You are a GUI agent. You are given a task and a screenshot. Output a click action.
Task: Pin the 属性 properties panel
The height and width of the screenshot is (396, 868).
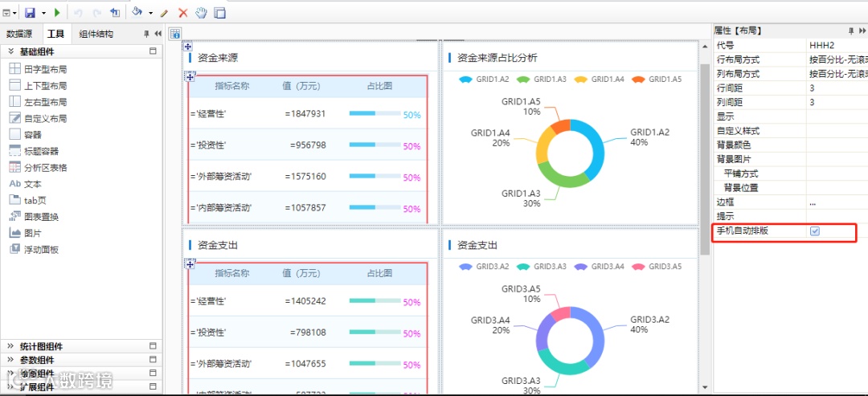(851, 31)
